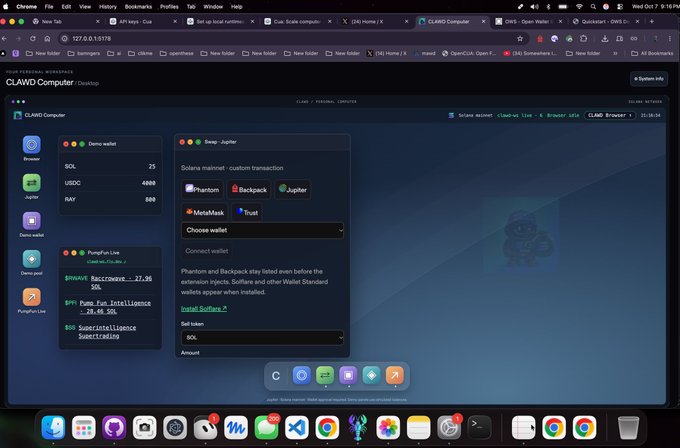Screen dimensions: 680x448
Task: Select the Jupiter wallet button
Action: click(293, 190)
